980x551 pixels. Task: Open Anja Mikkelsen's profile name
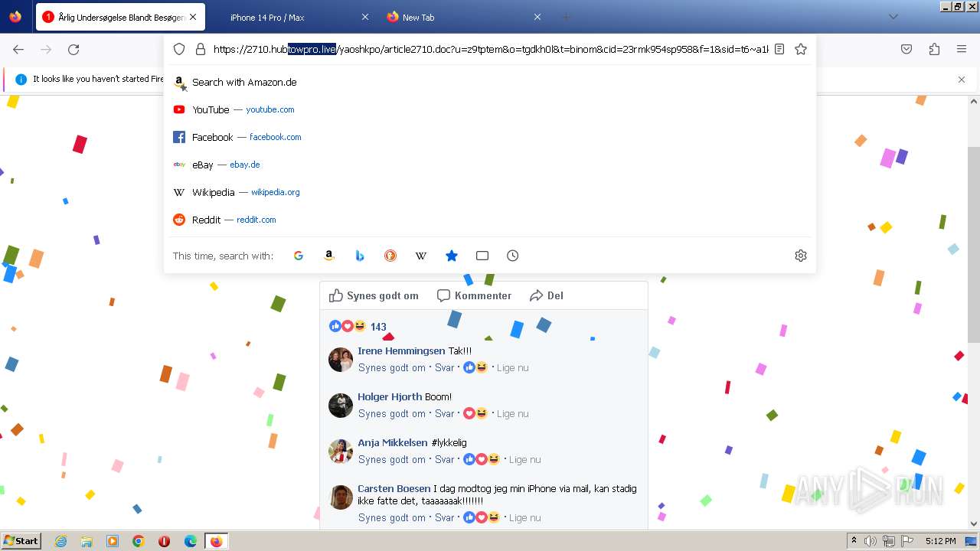(393, 442)
